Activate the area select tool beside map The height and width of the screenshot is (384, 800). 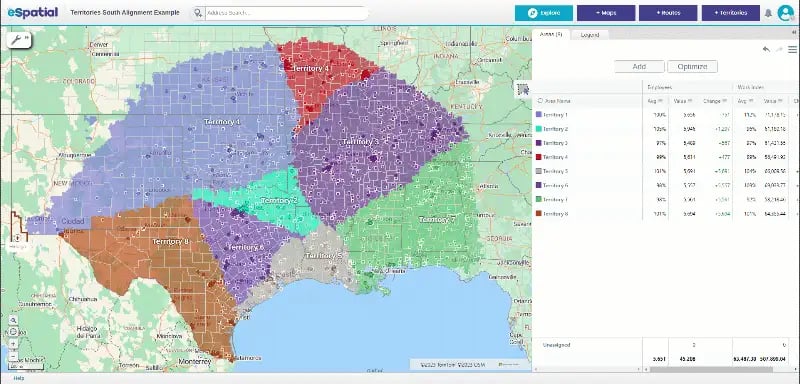tap(523, 89)
